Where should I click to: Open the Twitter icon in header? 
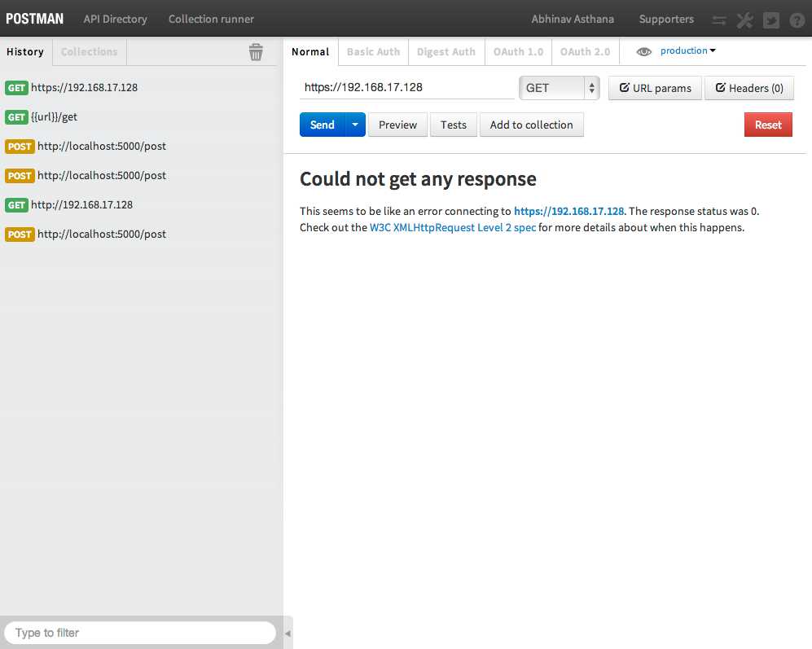[x=771, y=20]
